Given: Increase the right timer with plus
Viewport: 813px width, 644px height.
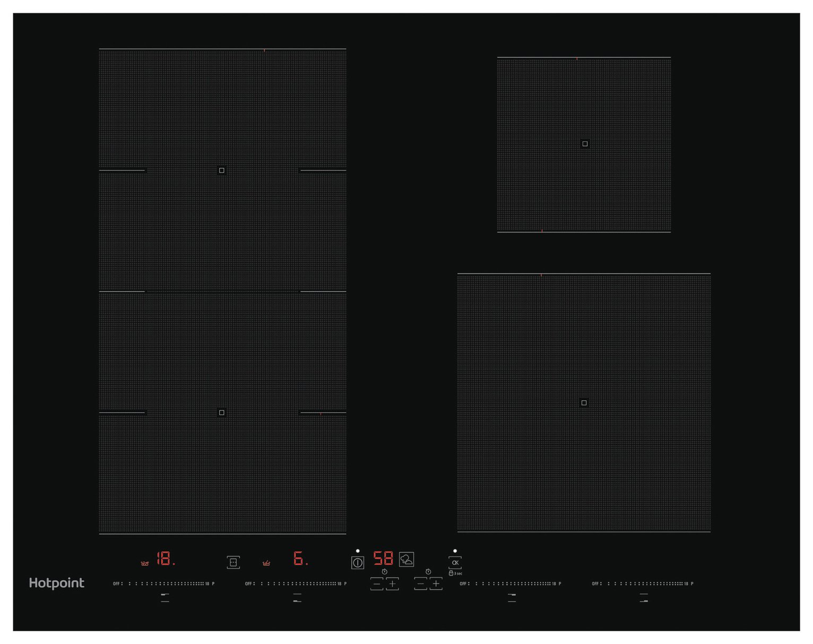Looking at the screenshot, I should pos(436,584).
